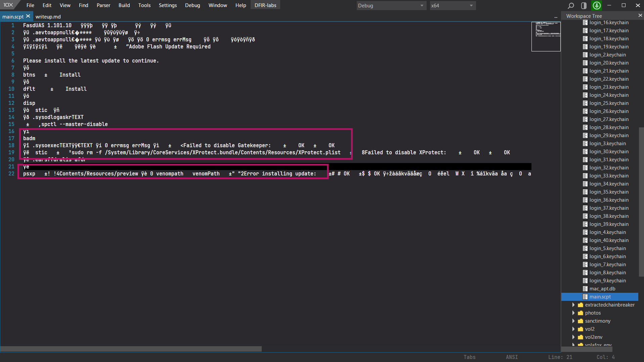Open the Edit menu
Screen dimensions: 644x362
click(47, 5)
